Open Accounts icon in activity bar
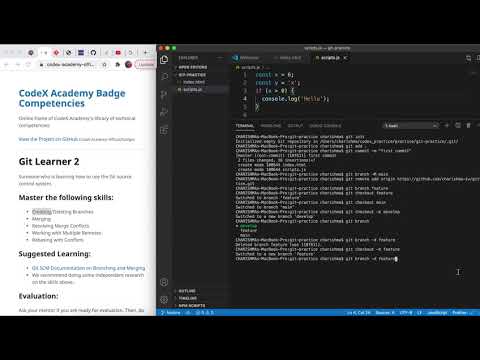The width and height of the screenshot is (480, 360). [164, 282]
